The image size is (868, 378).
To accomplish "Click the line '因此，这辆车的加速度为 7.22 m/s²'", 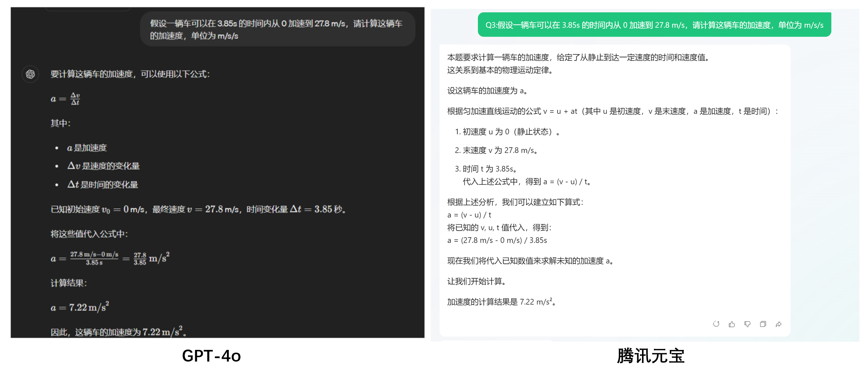I will tap(118, 331).
